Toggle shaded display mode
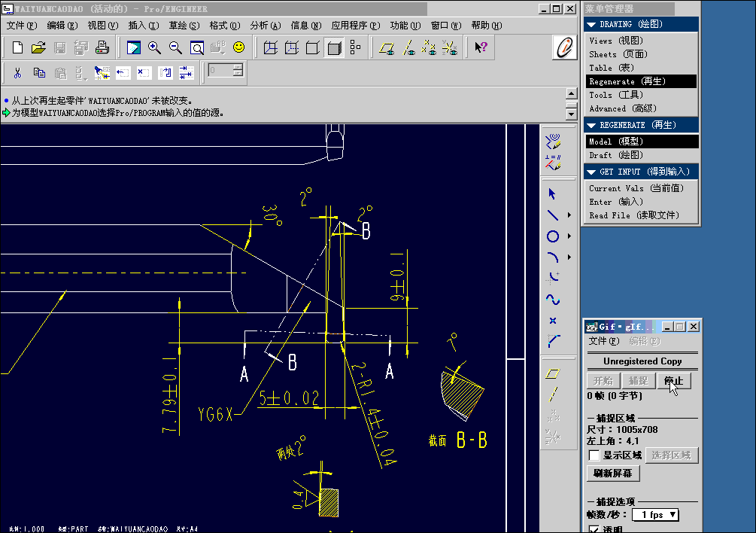The image size is (756, 533). click(334, 47)
